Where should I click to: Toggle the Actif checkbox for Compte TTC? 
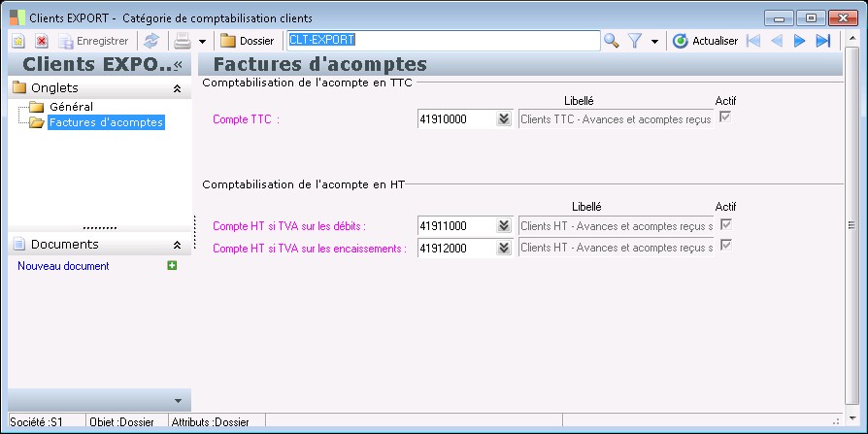pyautogui.click(x=724, y=117)
